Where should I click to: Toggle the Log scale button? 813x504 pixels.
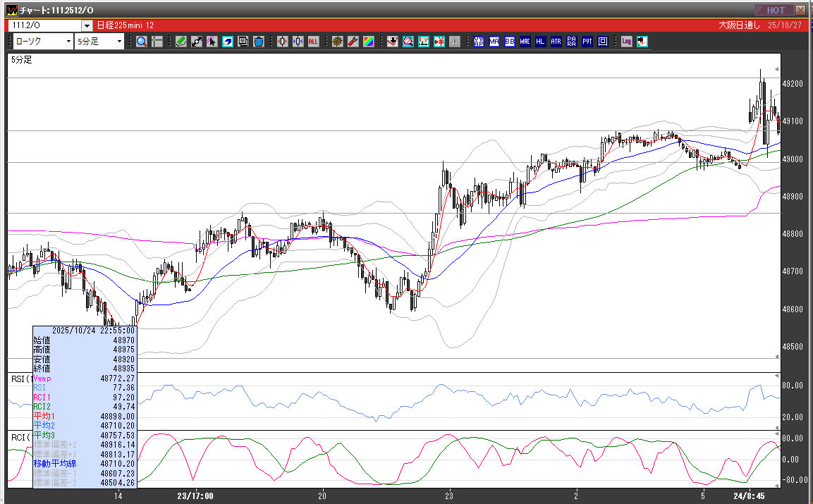tap(626, 42)
